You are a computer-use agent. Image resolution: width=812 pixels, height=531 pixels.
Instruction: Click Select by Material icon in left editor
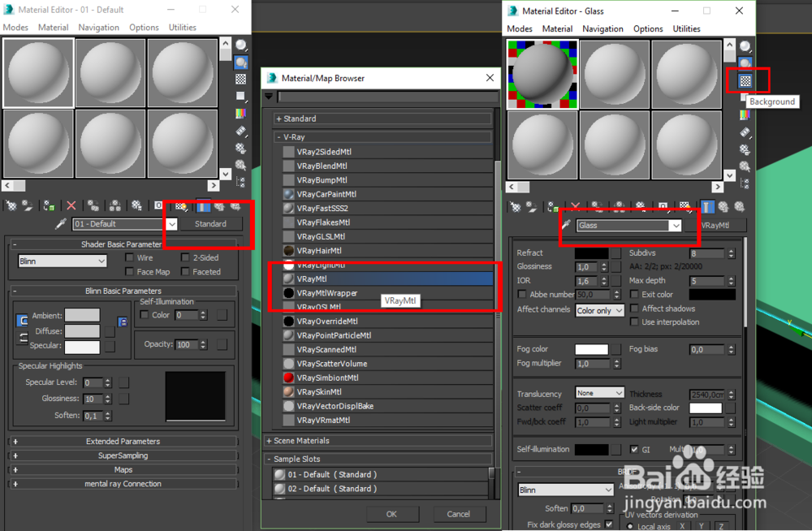tap(241, 166)
